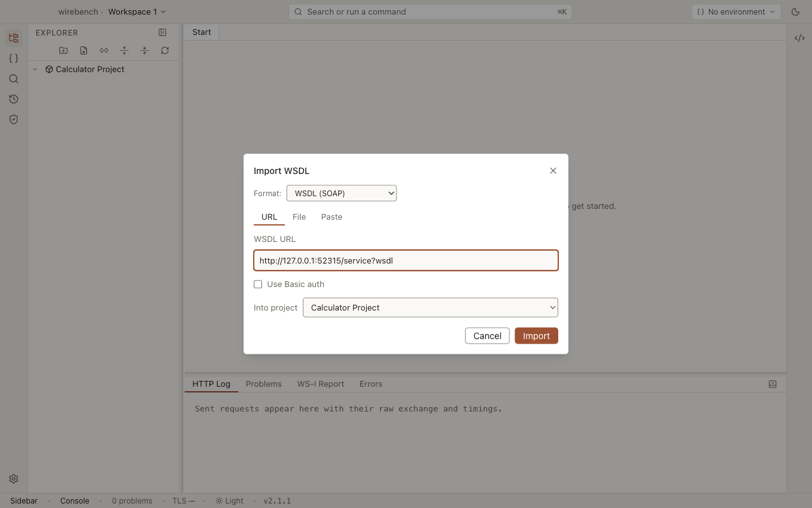Click the WSDL URL input field
The width and height of the screenshot is (812, 508).
point(406,260)
